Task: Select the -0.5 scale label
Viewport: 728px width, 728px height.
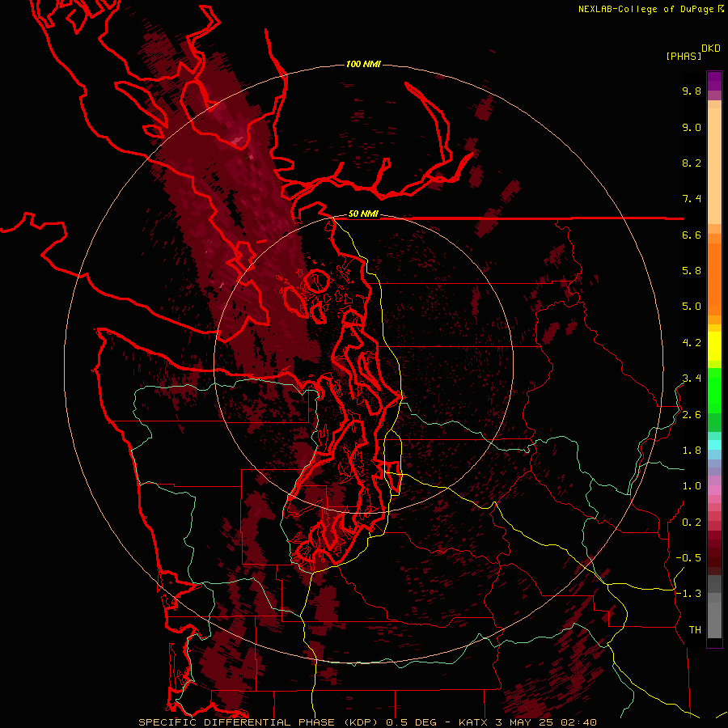Action: [x=688, y=558]
